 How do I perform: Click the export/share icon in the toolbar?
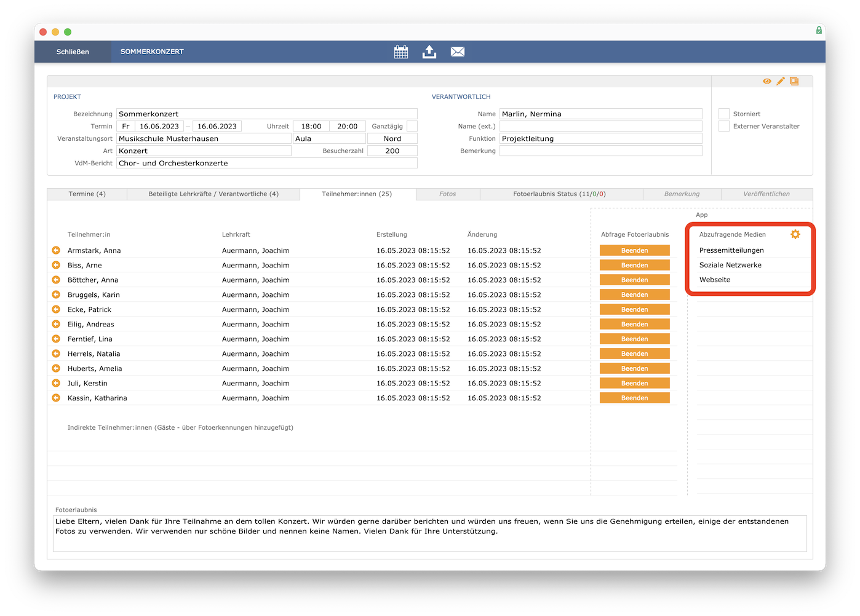pyautogui.click(x=429, y=52)
